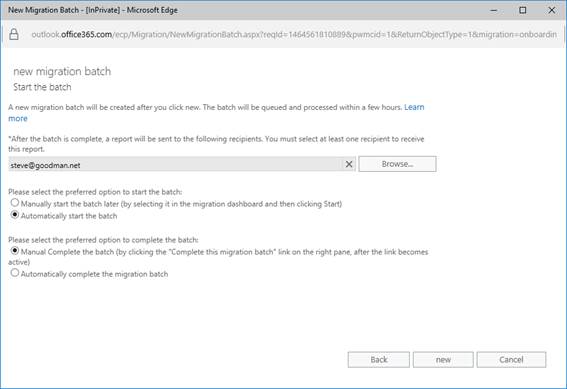The image size is (567, 389).
Task: Select Automatically start the batch
Action: tap(14, 215)
